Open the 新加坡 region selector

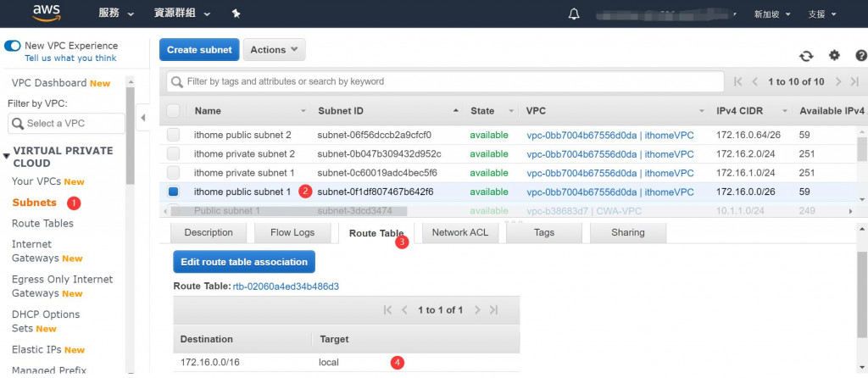[772, 14]
